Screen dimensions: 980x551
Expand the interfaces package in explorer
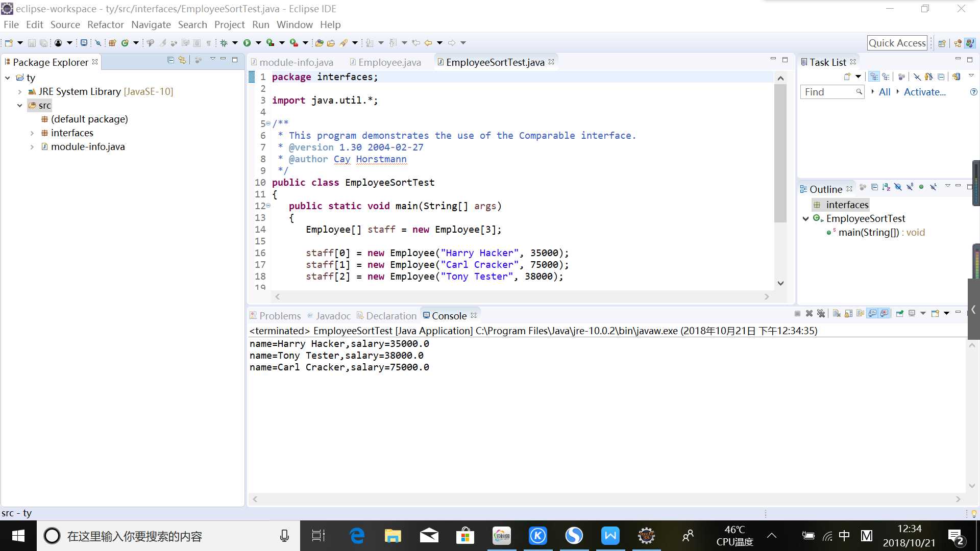click(32, 133)
